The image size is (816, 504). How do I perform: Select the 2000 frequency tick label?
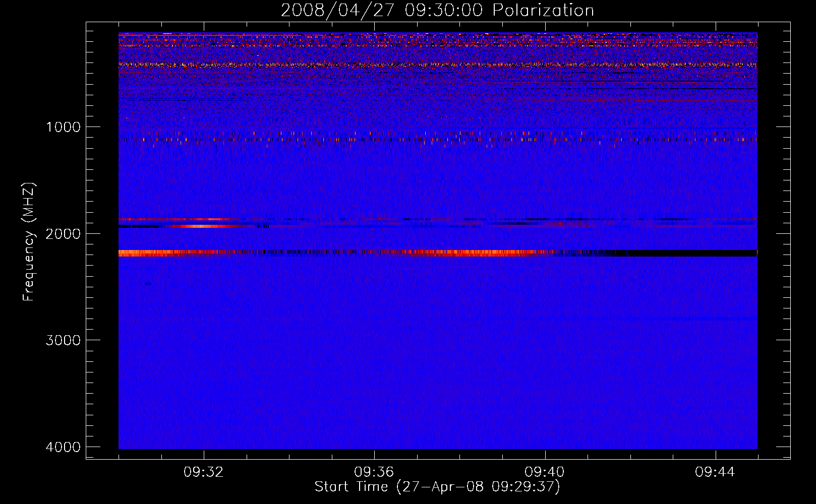[x=63, y=233]
